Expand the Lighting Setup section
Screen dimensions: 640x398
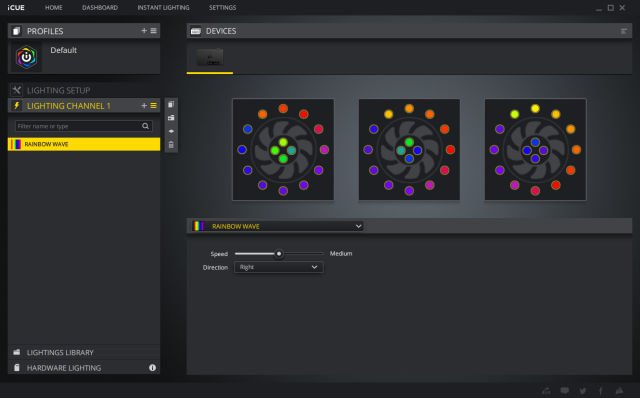click(84, 90)
